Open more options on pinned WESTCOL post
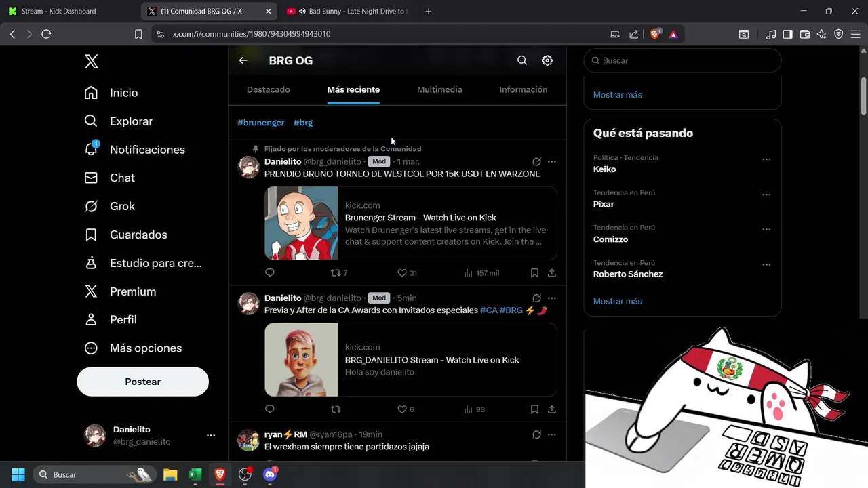 coord(552,161)
